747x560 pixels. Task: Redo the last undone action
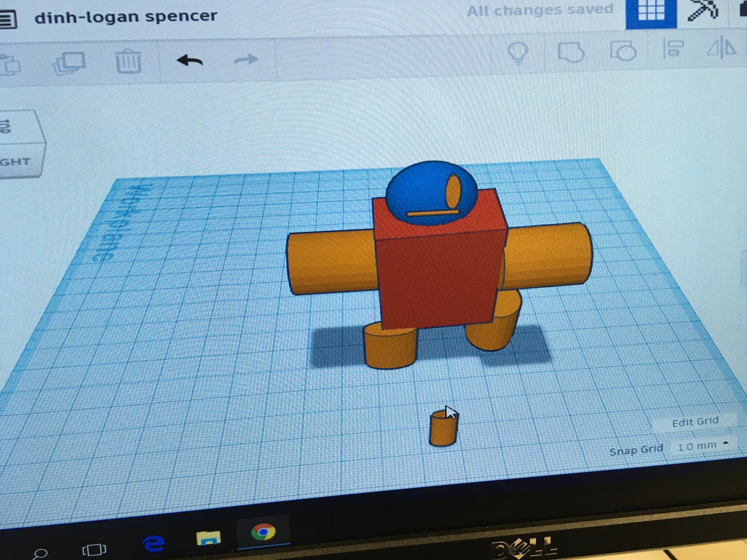click(x=245, y=60)
